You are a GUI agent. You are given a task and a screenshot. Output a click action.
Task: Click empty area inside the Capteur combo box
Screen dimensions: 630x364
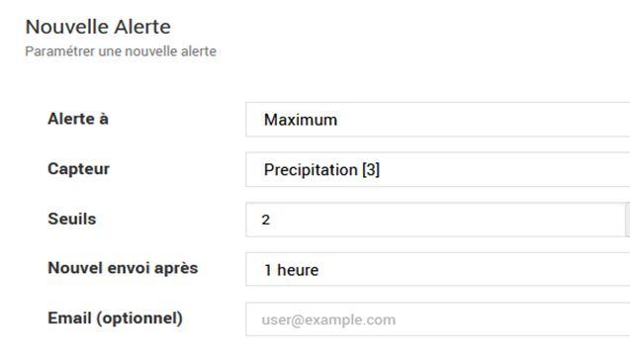click(502, 169)
